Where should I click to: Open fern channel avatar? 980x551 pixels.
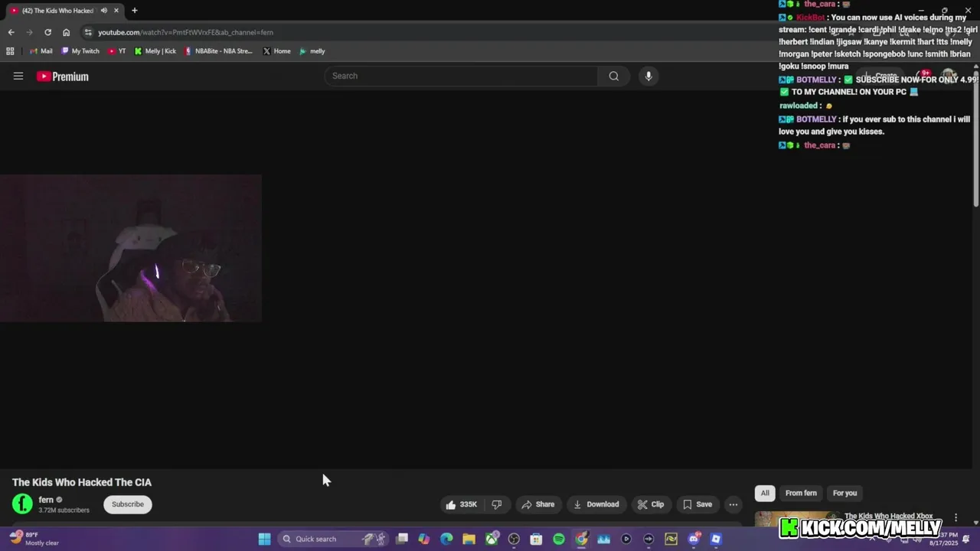[22, 504]
